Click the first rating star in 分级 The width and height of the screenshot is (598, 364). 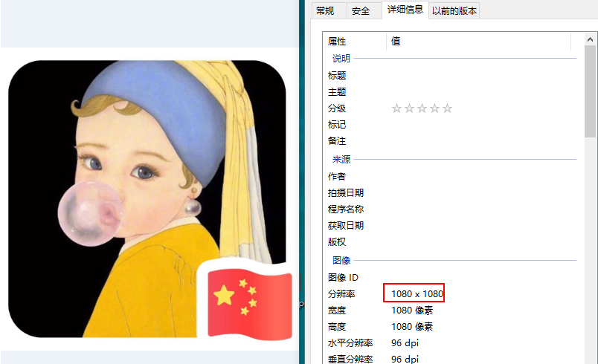click(x=396, y=108)
